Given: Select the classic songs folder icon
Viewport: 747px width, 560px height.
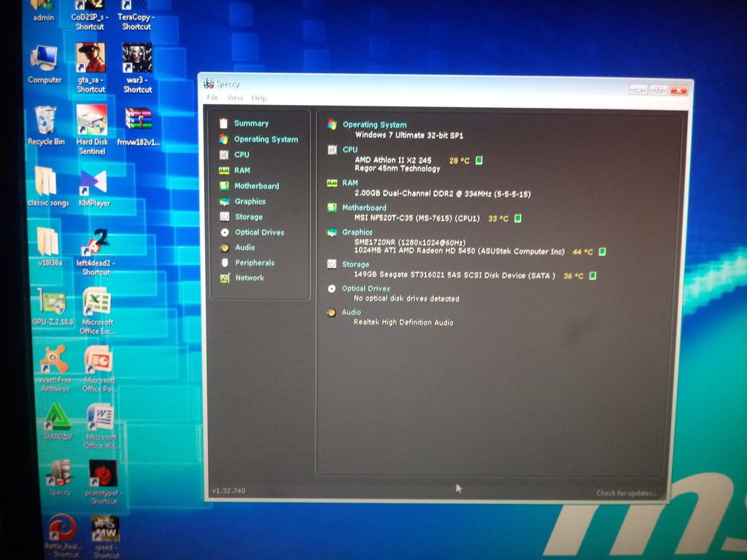Looking at the screenshot, I should tap(47, 187).
